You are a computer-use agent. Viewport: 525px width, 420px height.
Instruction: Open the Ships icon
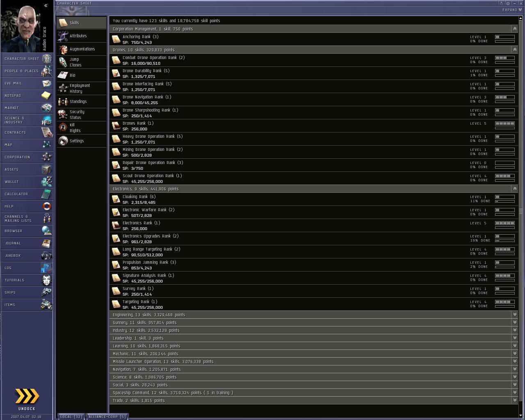tap(47, 292)
